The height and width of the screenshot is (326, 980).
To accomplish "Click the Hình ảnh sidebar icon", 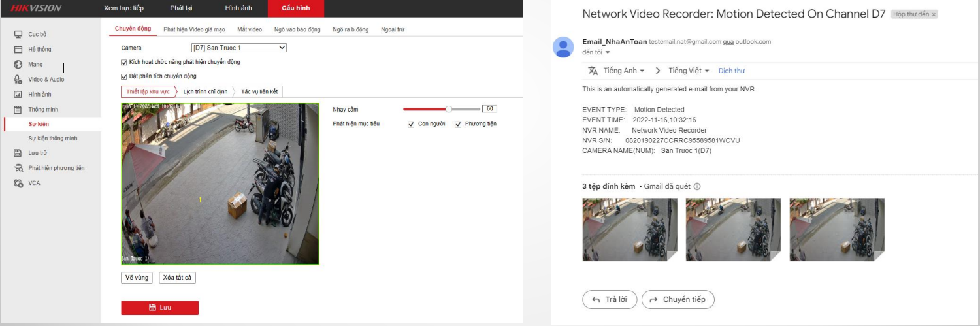I will tap(19, 94).
